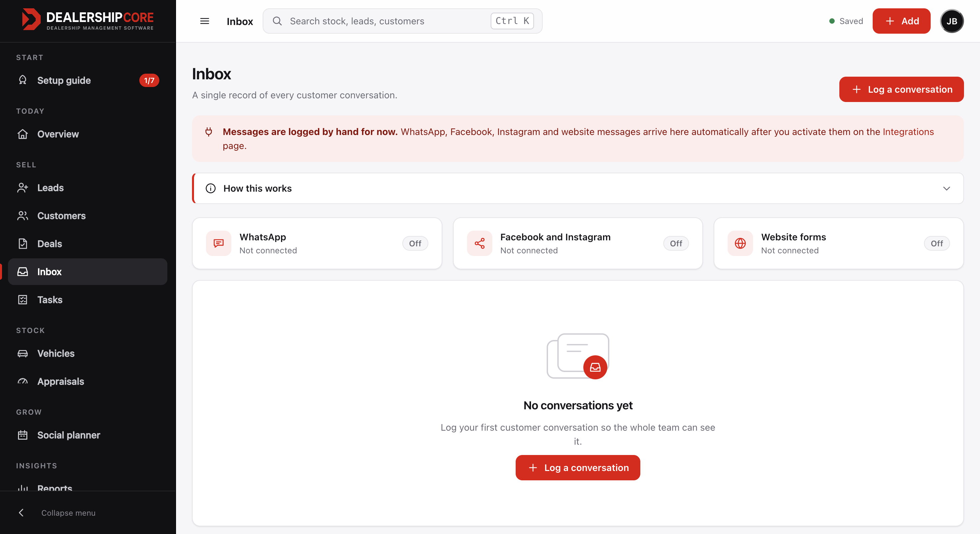
Task: Click the red Add button
Action: 901,21
